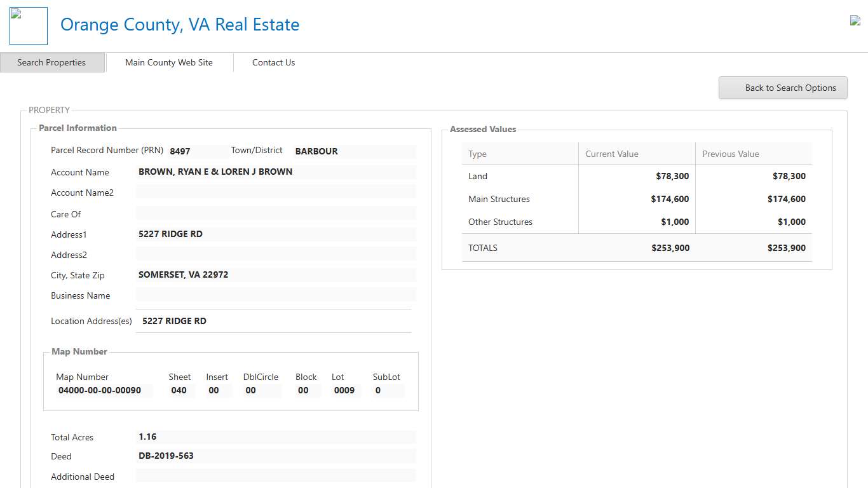Select the Sheet field showing 040

[179, 390]
